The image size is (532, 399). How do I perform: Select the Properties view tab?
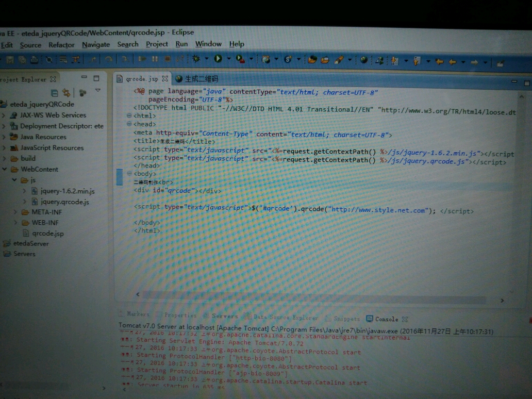coord(177,315)
